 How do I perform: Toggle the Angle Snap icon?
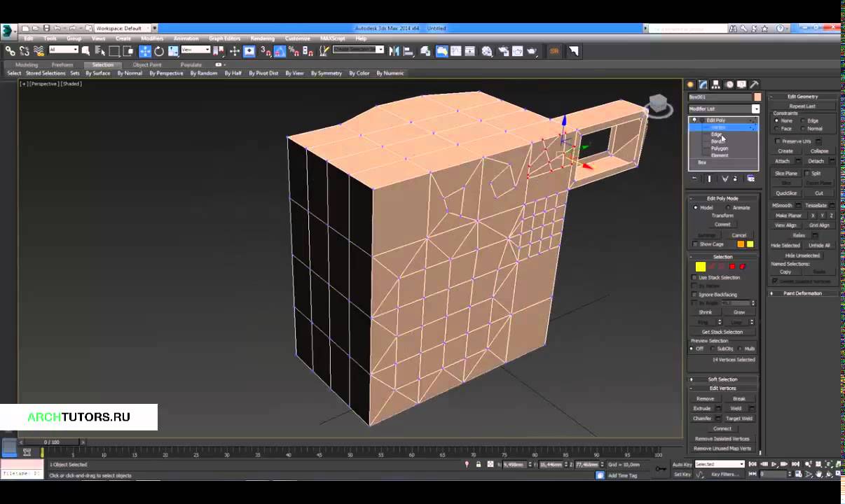[280, 51]
